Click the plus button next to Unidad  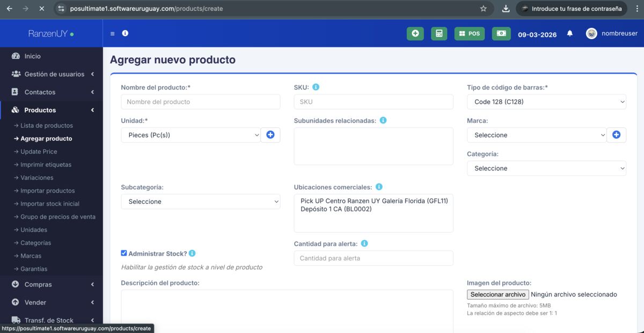coord(270,135)
